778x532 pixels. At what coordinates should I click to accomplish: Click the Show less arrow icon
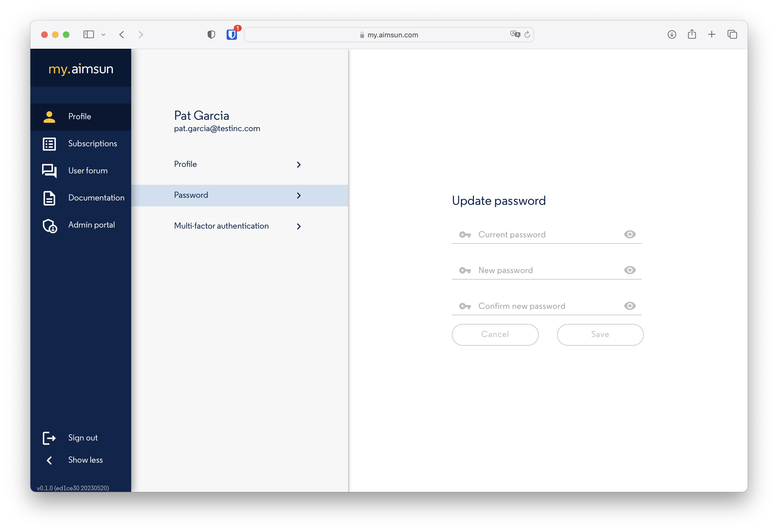pos(50,460)
